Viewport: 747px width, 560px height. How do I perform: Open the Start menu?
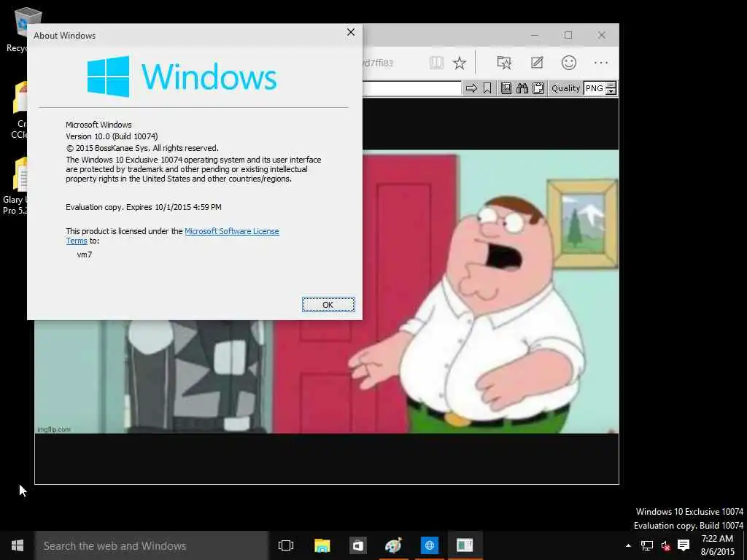(x=18, y=545)
